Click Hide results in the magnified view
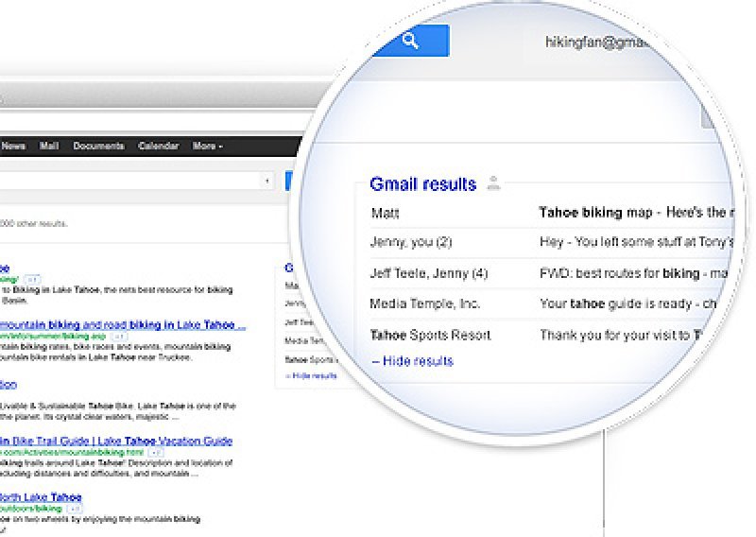The height and width of the screenshot is (537, 756). coord(413,361)
